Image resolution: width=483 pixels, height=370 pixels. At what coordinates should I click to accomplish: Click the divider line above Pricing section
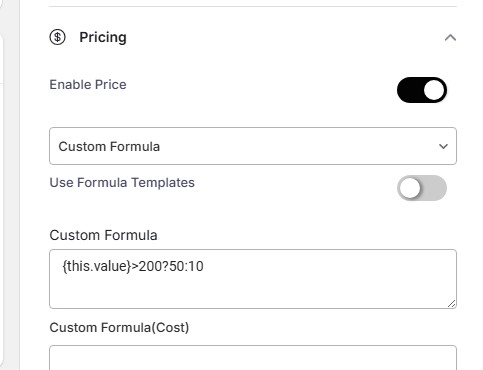coord(253,6)
